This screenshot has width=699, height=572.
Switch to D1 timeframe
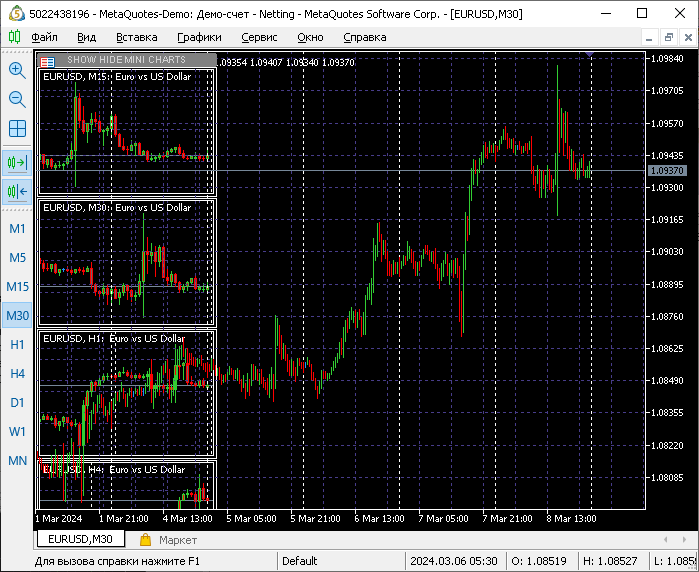(17, 402)
